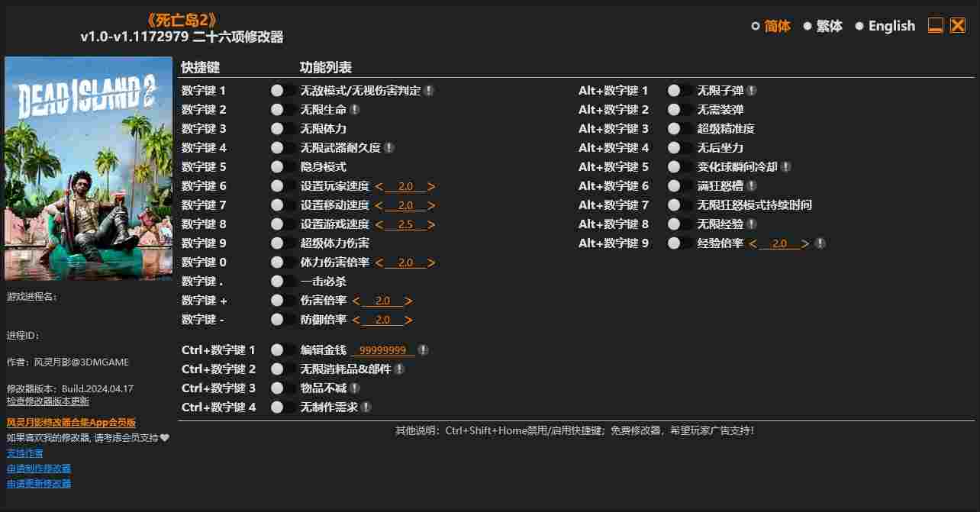Image resolution: width=980 pixels, height=512 pixels.
Task: Turn on 无限子弹 toggle
Action: point(680,90)
